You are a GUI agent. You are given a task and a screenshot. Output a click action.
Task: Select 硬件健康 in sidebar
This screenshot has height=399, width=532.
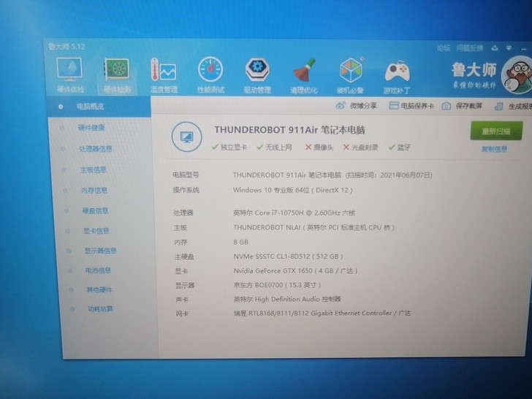click(x=91, y=128)
